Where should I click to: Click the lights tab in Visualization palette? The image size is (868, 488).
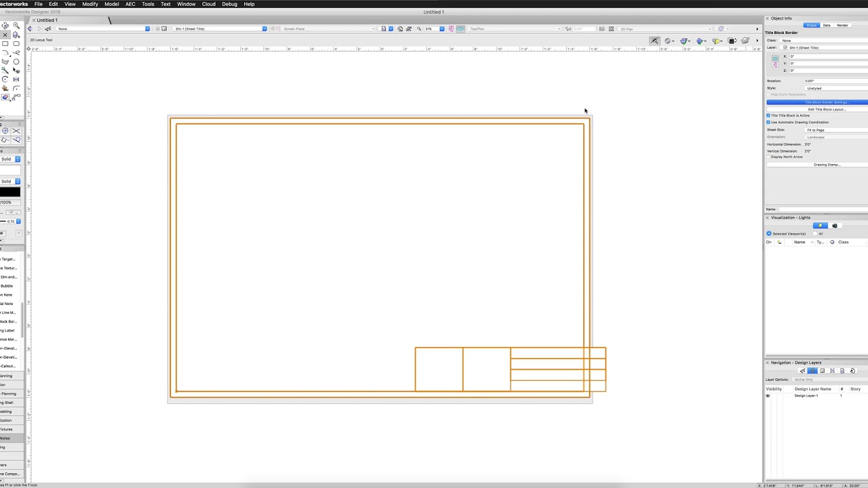tap(821, 226)
